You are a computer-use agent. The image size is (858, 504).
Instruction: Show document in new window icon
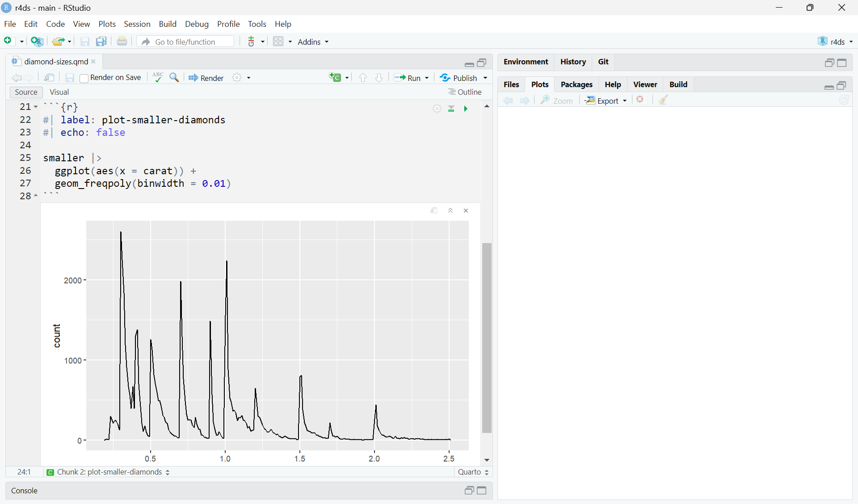pyautogui.click(x=50, y=78)
